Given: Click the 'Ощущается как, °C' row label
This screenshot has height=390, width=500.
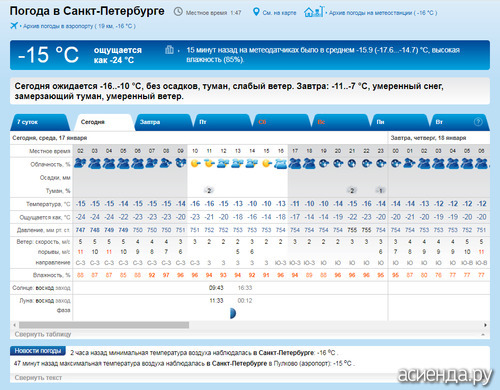Looking at the screenshot, I should [x=45, y=217].
